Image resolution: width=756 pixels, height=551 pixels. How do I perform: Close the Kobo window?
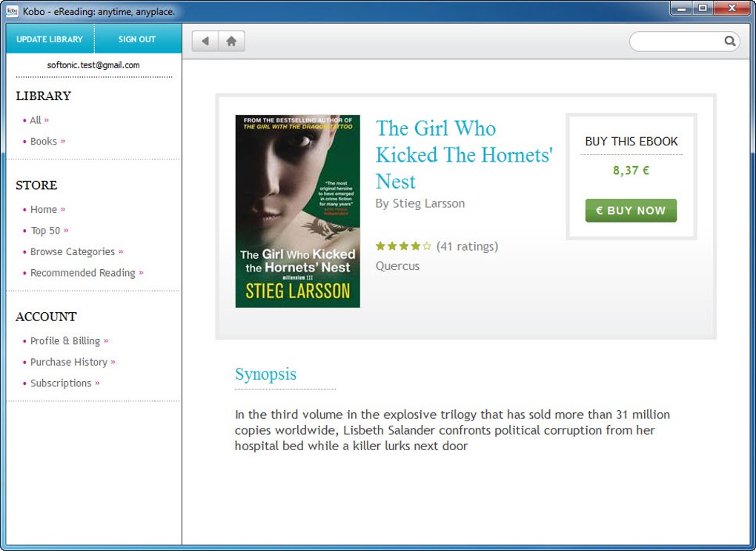coord(732,8)
